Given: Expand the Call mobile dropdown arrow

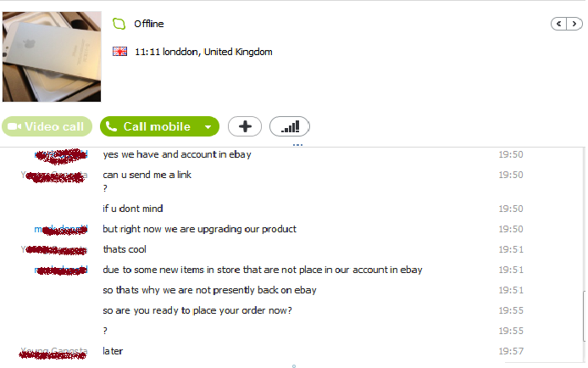Looking at the screenshot, I should pos(208,127).
